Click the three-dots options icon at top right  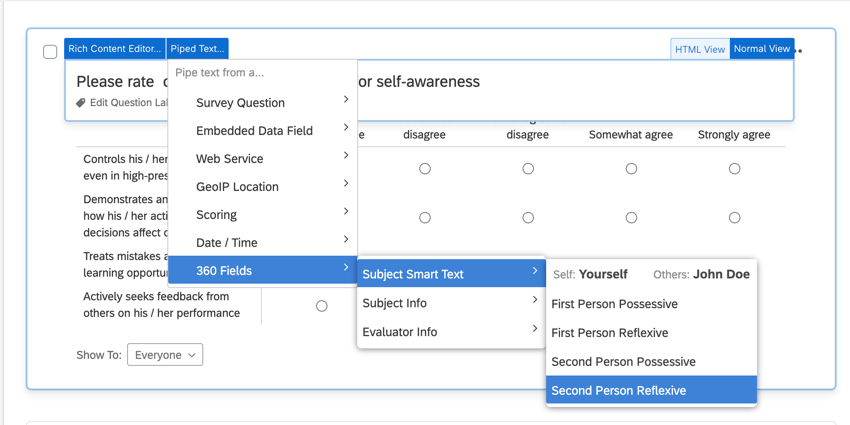[799, 50]
